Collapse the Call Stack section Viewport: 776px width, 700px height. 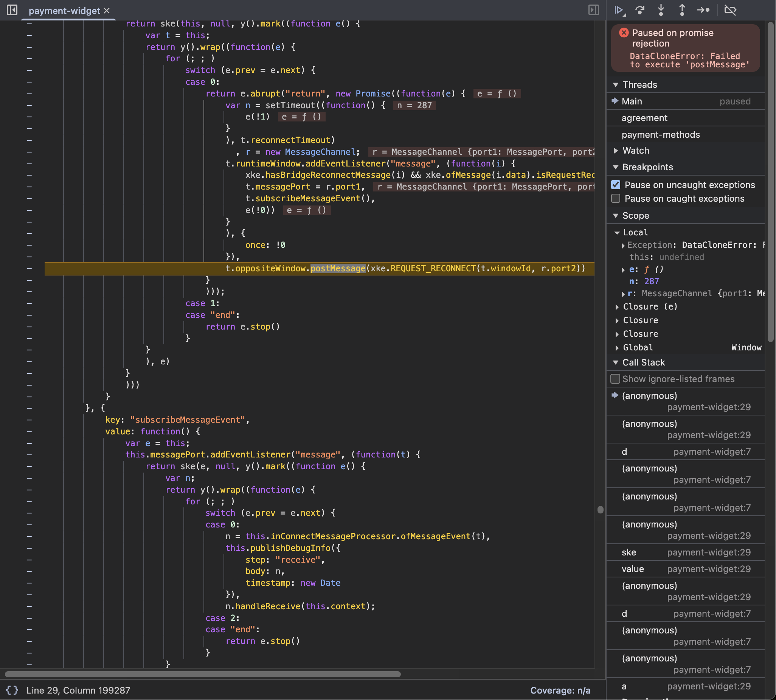[616, 362]
